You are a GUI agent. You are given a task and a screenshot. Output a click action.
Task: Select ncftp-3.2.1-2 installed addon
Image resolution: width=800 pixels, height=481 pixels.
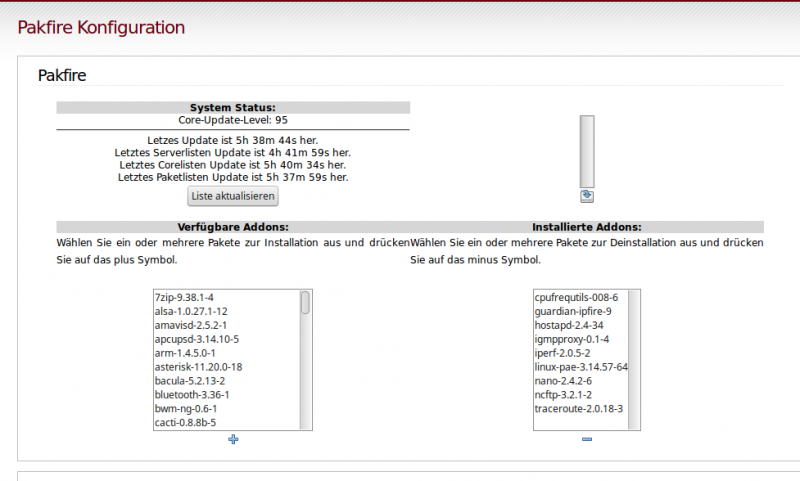tap(581, 395)
